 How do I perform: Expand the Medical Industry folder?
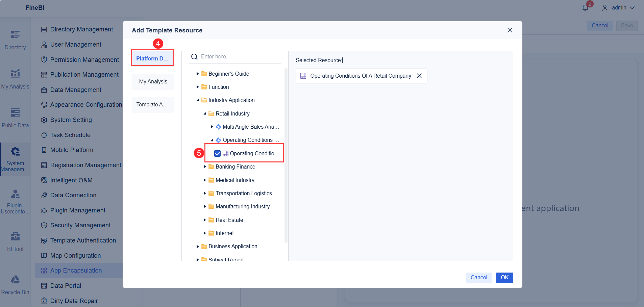click(x=205, y=180)
